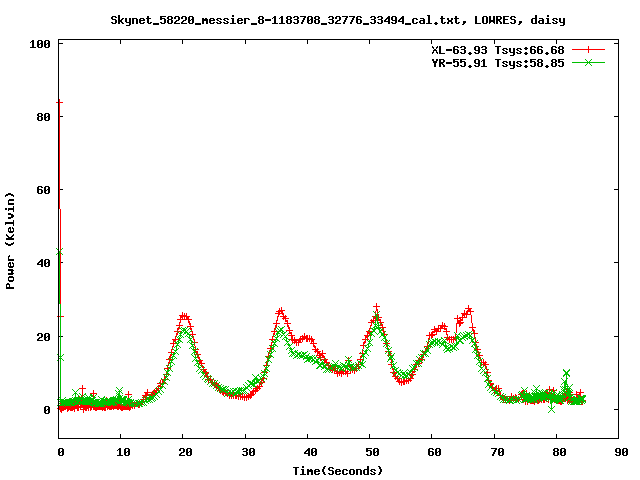Click the y-axis tick label 40
The width and height of the screenshot is (640, 480).
(44, 263)
